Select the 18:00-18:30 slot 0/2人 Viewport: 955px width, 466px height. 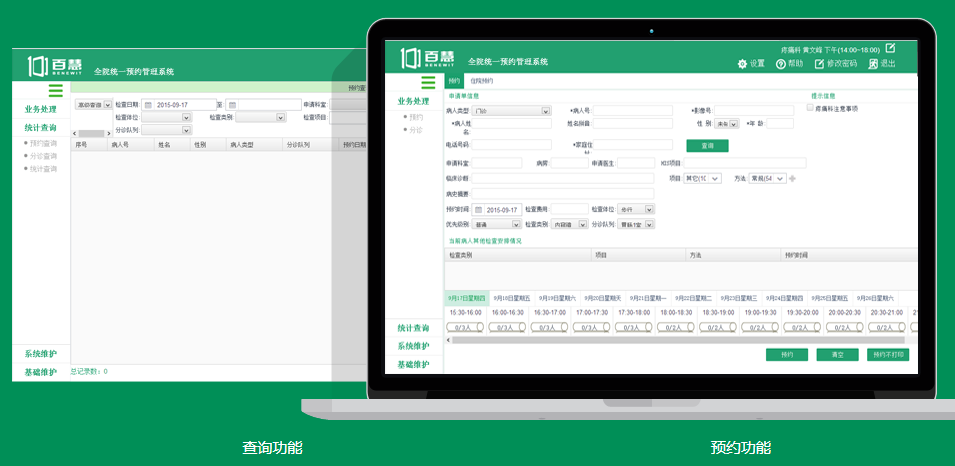click(676, 327)
